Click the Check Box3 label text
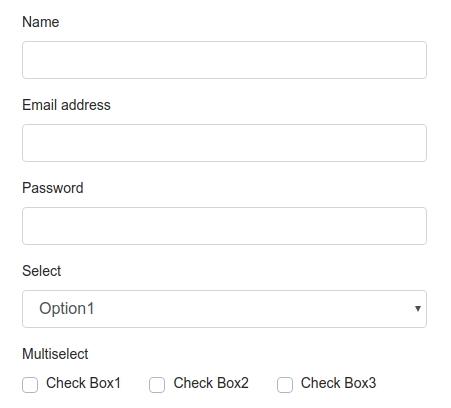This screenshot has height=408, width=451. [338, 383]
